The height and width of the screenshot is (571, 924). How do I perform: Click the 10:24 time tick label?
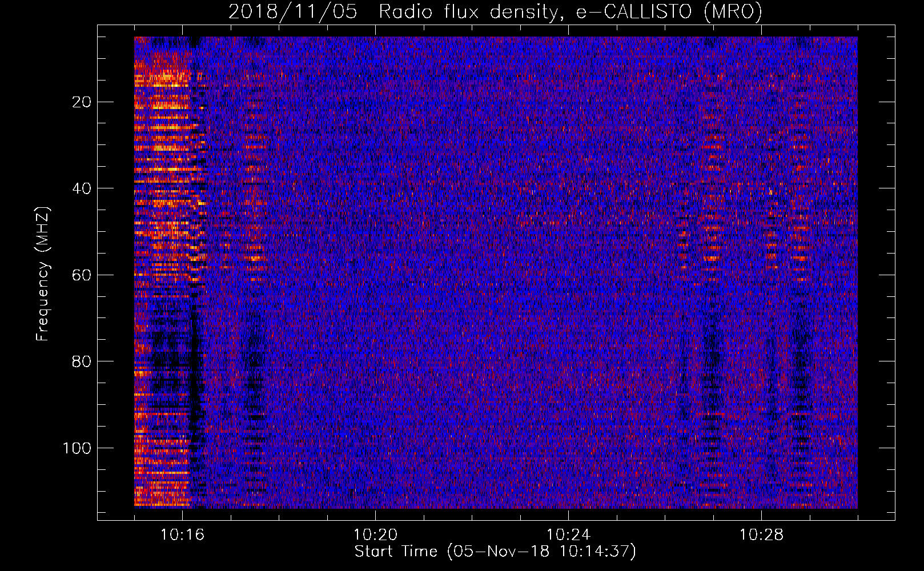coord(569,535)
